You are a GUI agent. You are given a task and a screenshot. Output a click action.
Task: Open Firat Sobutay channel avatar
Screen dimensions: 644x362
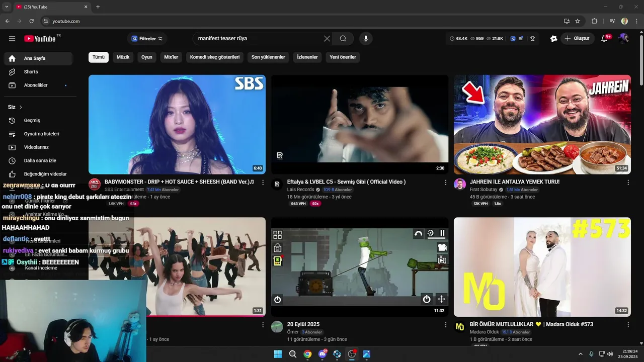(x=460, y=184)
